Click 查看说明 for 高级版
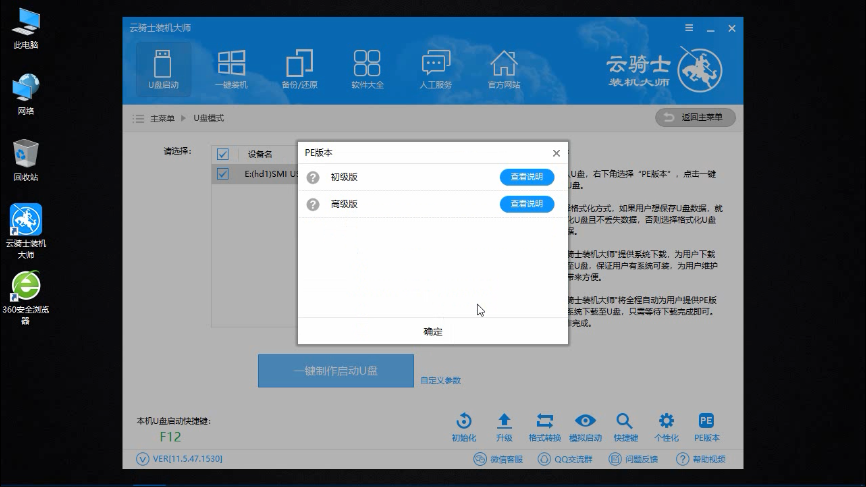 click(526, 204)
